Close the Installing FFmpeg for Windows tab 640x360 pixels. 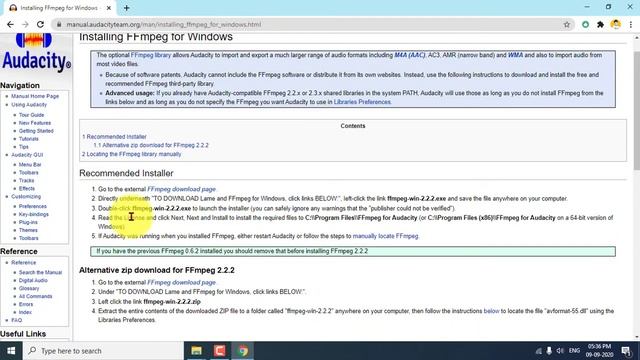coord(109,8)
